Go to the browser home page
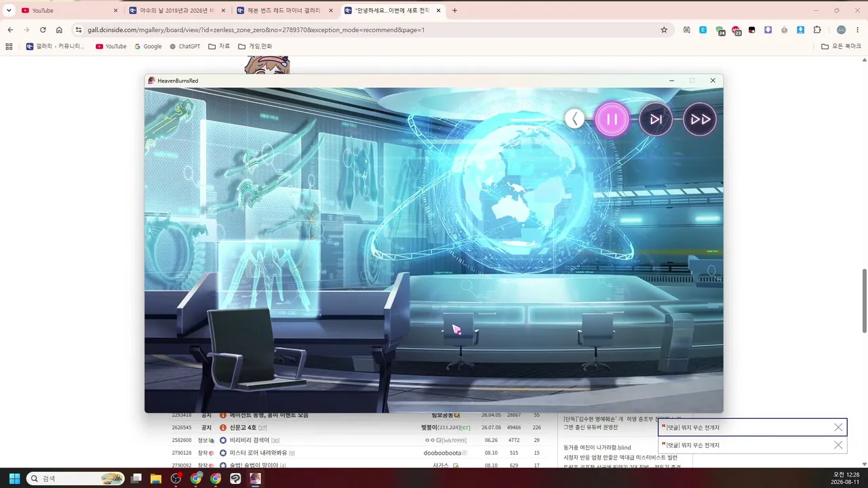The height and width of the screenshot is (488, 868). pyautogui.click(x=59, y=30)
